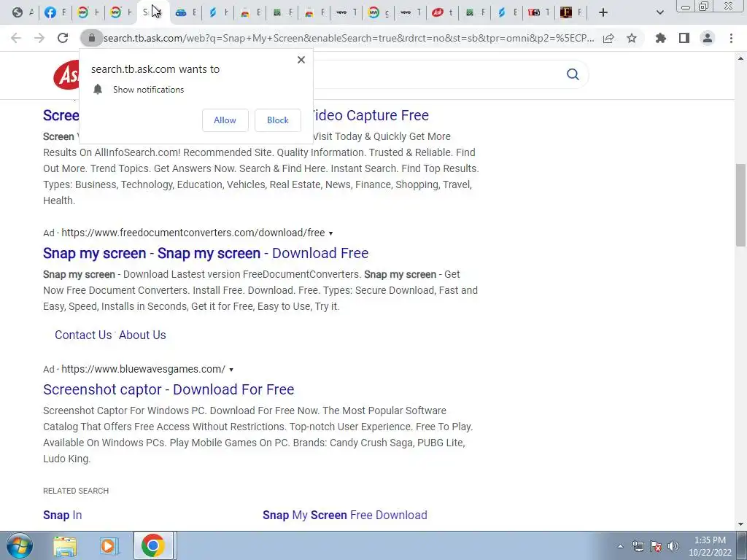Image resolution: width=747 pixels, height=560 pixels.
Task: Expand arrow beside bluewavesgames URL
Action: coord(231,370)
